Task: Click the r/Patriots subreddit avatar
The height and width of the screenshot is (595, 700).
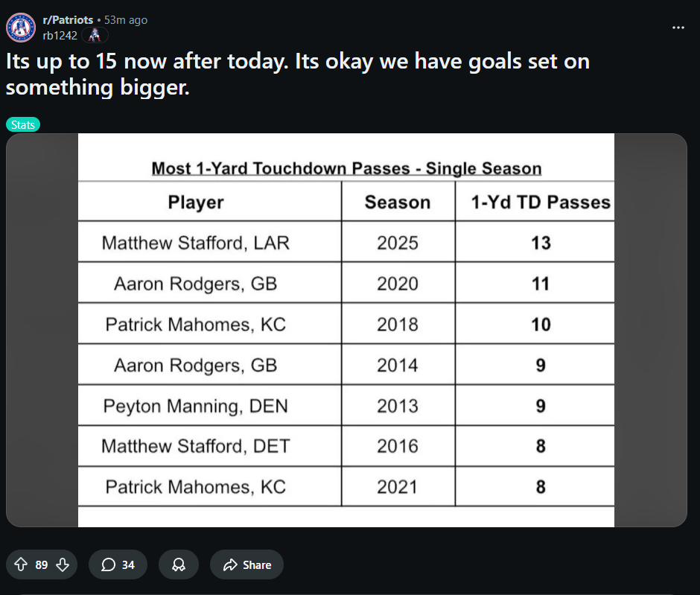Action: click(21, 28)
